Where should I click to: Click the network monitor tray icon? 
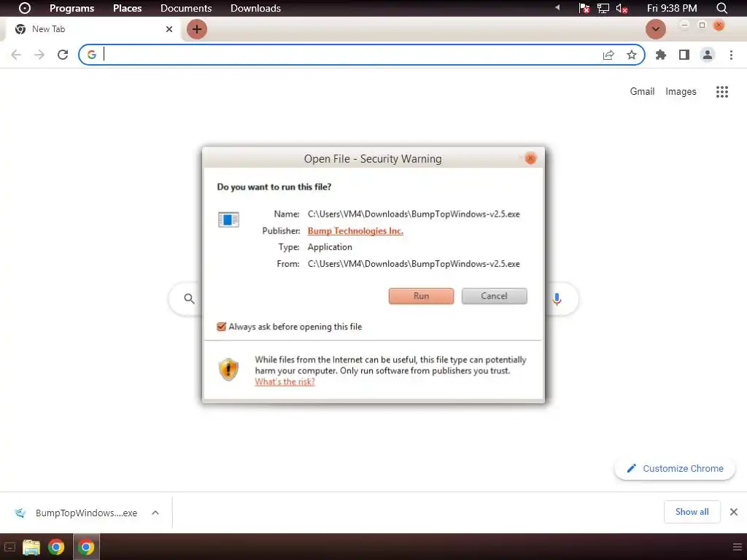(x=603, y=8)
